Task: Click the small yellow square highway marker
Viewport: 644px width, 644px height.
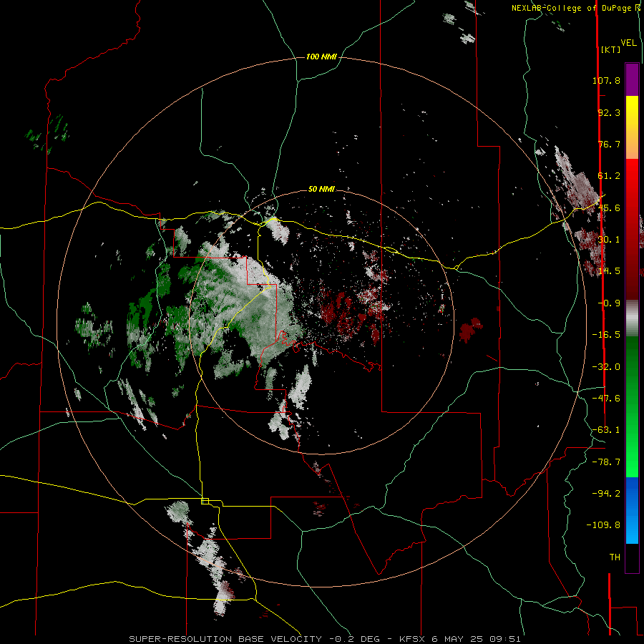Action: pyautogui.click(x=205, y=501)
